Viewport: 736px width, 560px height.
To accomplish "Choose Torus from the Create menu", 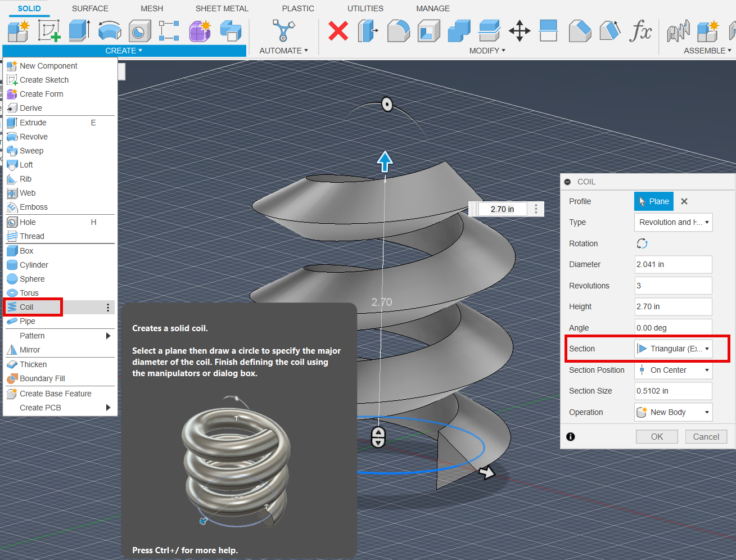I will tap(60, 293).
